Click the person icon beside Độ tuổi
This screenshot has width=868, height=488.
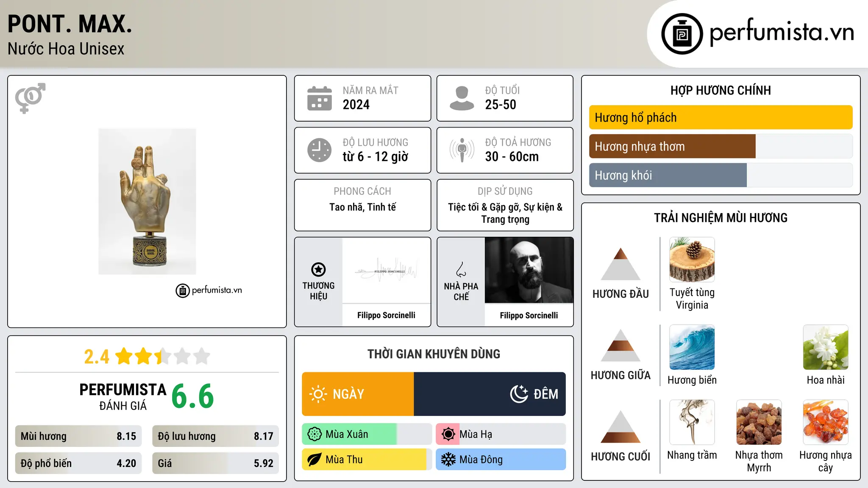coord(462,98)
